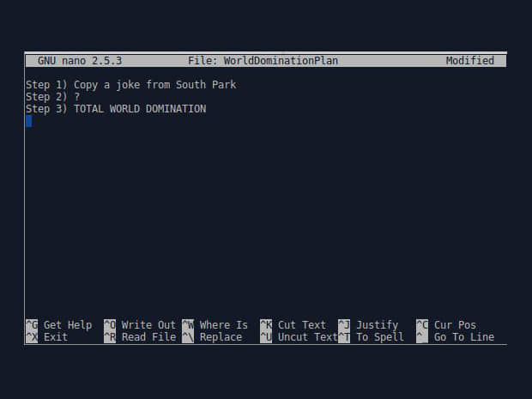
Task: Click the Modified status indicator
Action: tap(470, 61)
